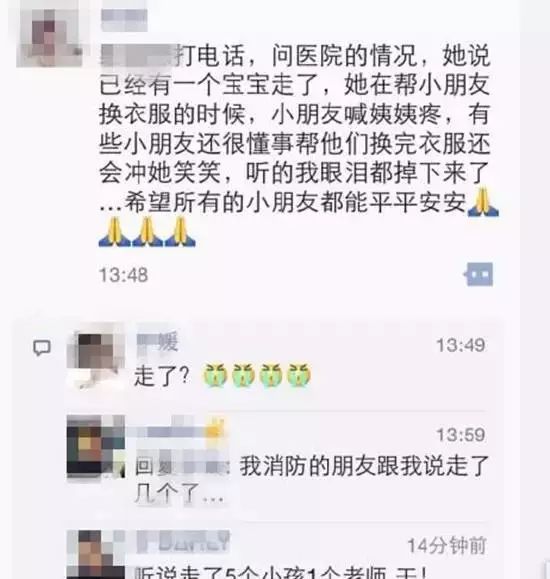Viewport: 550px width, 579px height.
Task: Open the post author's blurred nickname
Action: [x=124, y=19]
